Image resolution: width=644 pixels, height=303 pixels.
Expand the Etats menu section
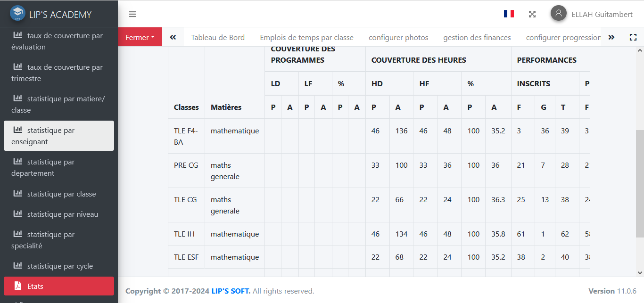tap(59, 286)
